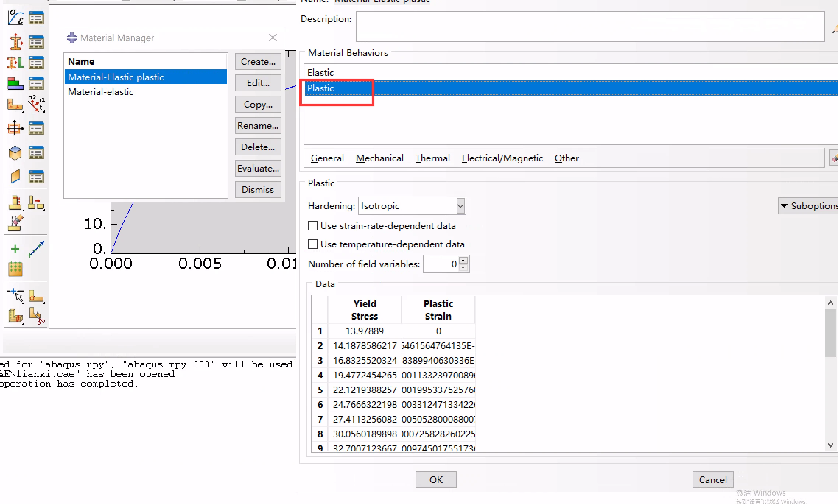Screen dimensions: 838x504
Task: Click the Create Skin cube icon
Action: pos(15,152)
